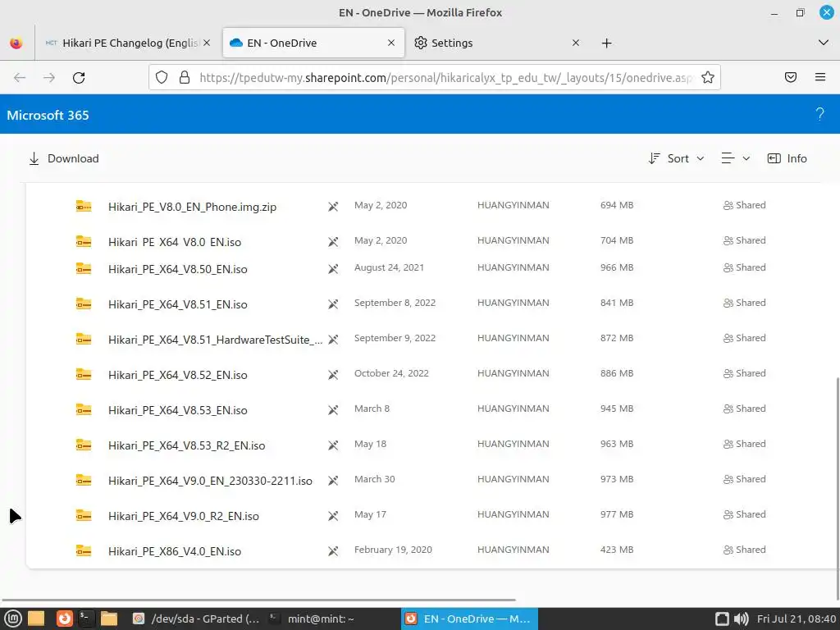Select the EN - OneDrive tab
840x630 pixels.
313,43
